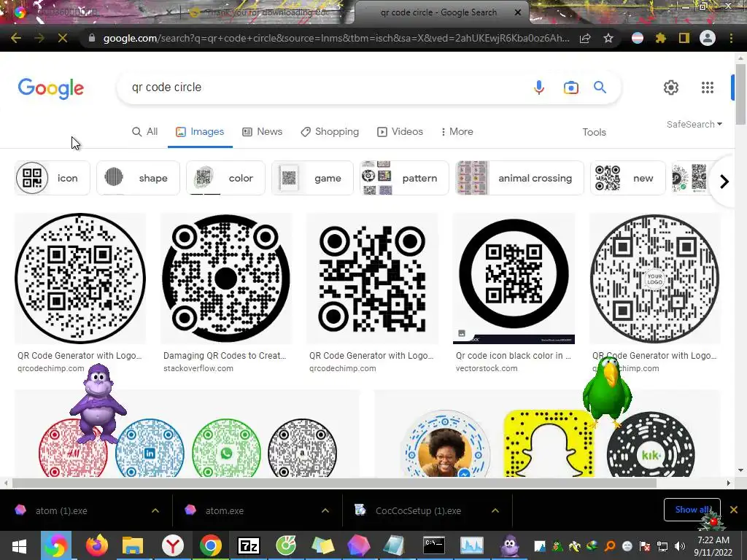Click the taskbar volume icon

point(680,545)
